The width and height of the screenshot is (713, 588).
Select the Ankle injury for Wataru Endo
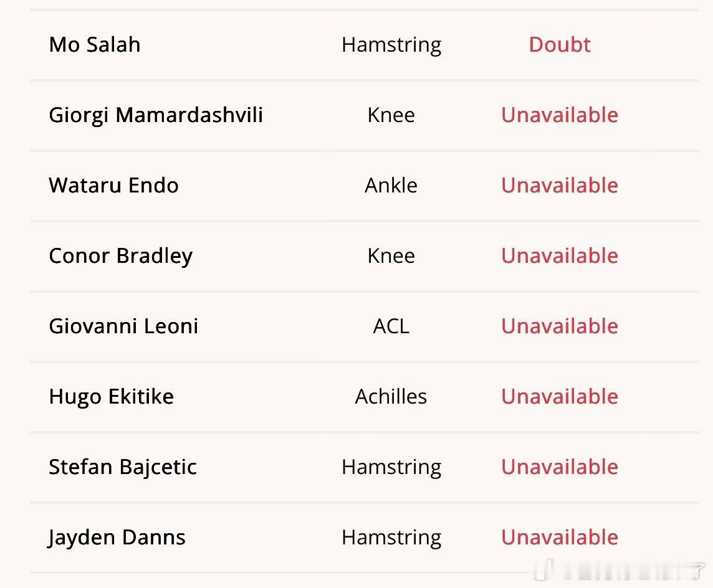[391, 186]
